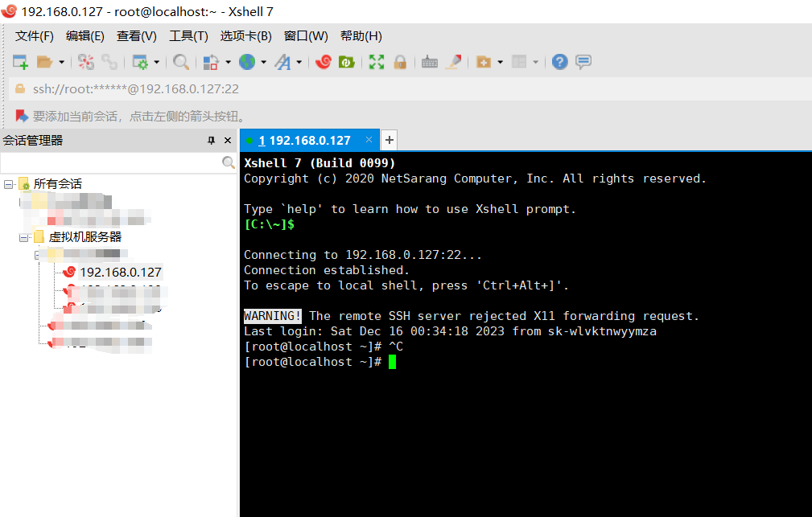
Task: Click the address bar padlock icon
Action: (x=19, y=89)
